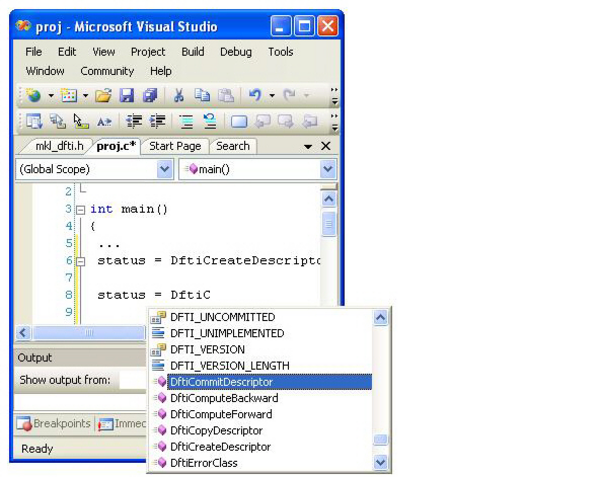Click the completion list scroll up arrow

click(380, 317)
